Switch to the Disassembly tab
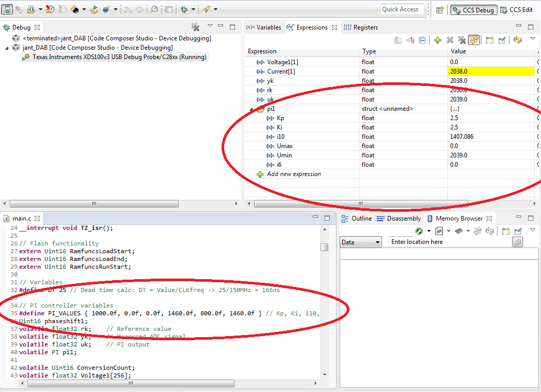541x392 pixels. click(x=399, y=219)
